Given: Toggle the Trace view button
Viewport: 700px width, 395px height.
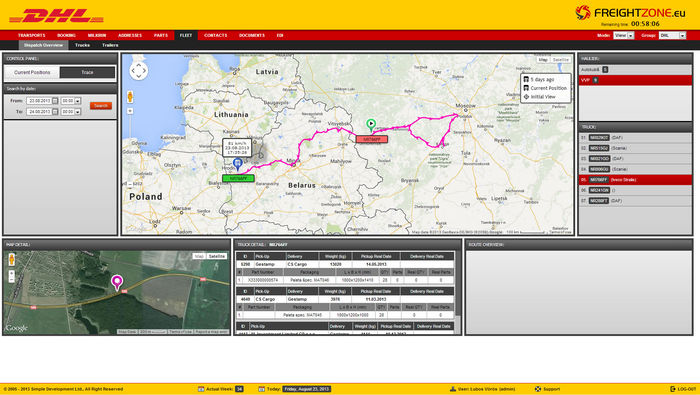Looking at the screenshot, I should [x=87, y=72].
